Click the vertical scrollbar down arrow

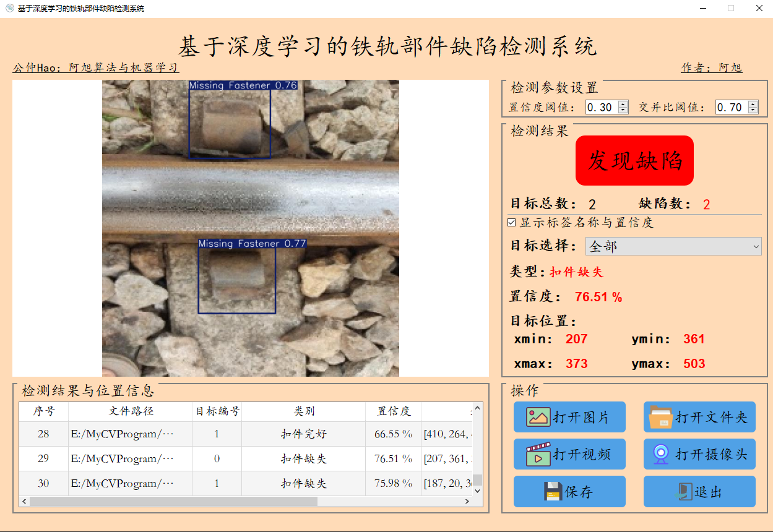tap(477, 491)
